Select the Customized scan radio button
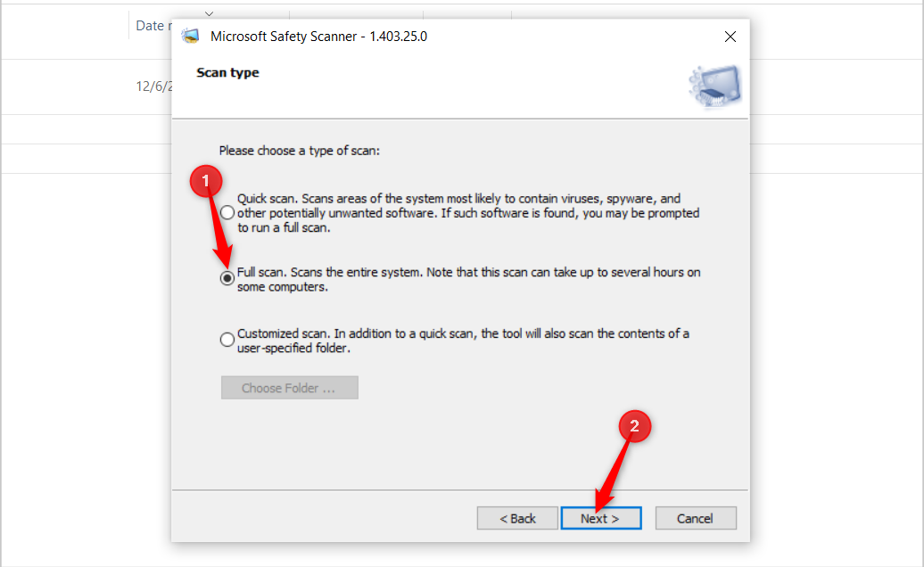The image size is (924, 567). (x=227, y=339)
